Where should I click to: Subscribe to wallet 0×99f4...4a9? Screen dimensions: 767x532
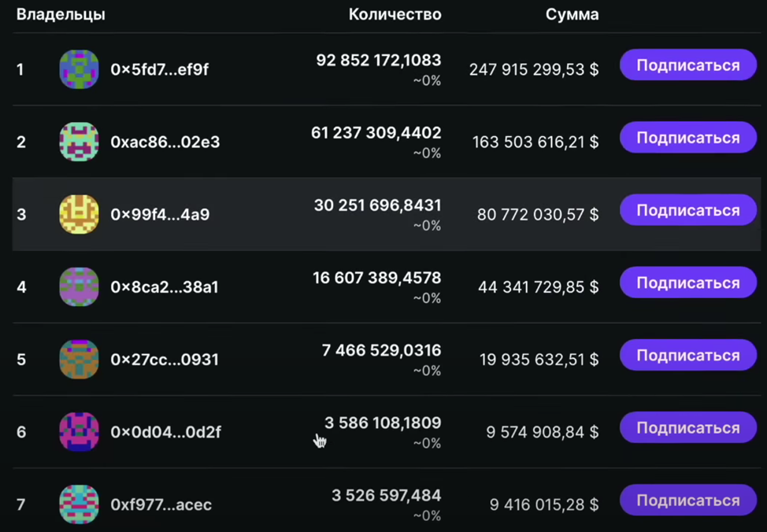(x=688, y=210)
